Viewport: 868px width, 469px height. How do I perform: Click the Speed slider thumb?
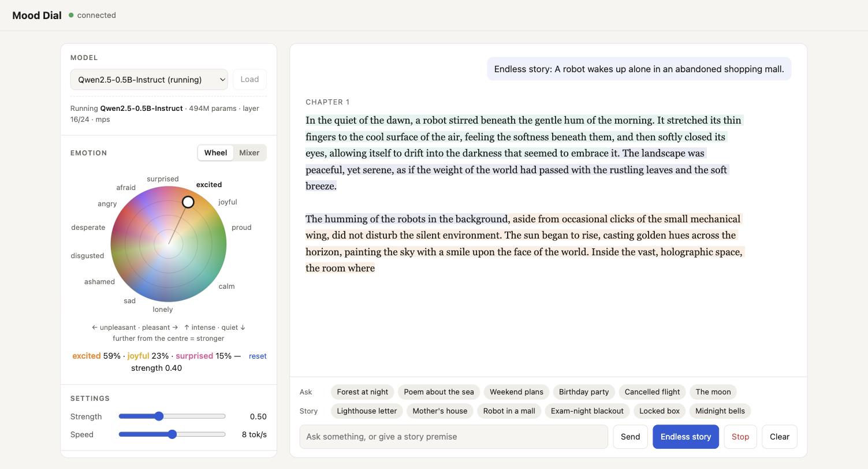click(x=172, y=434)
